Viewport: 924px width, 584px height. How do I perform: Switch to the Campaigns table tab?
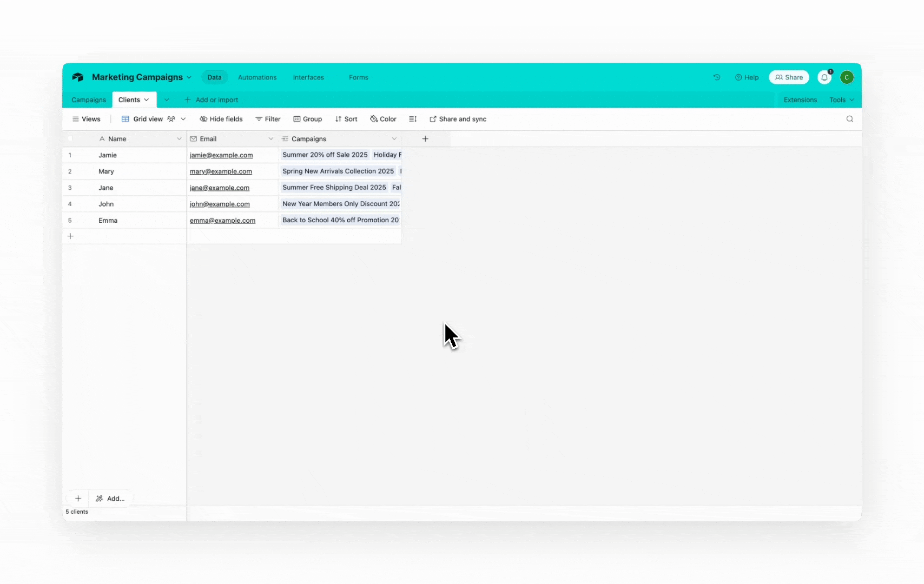(x=88, y=99)
